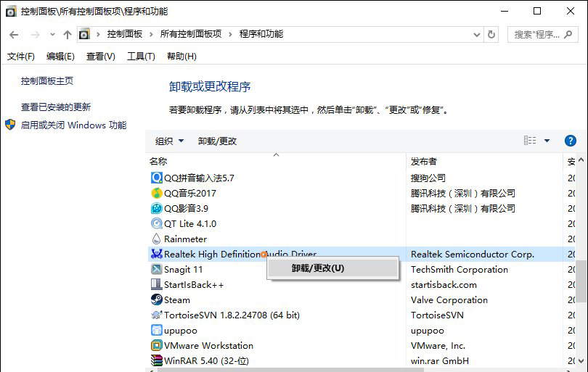Click the change view layout icon
This screenshot has width=588, height=372.
pos(530,141)
